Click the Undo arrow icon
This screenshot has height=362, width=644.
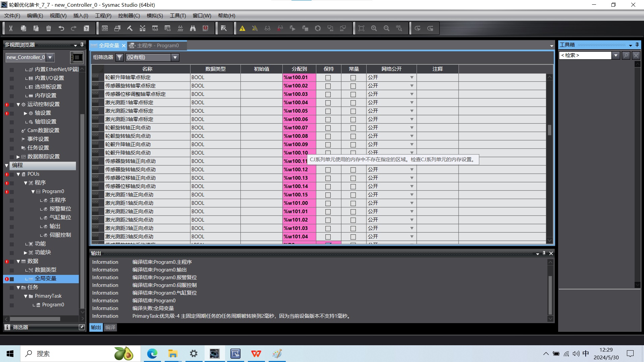click(61, 28)
